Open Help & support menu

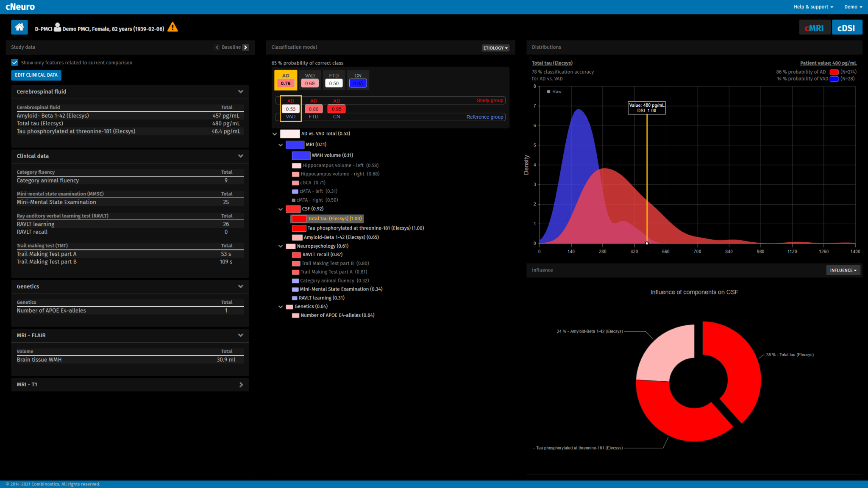(813, 7)
